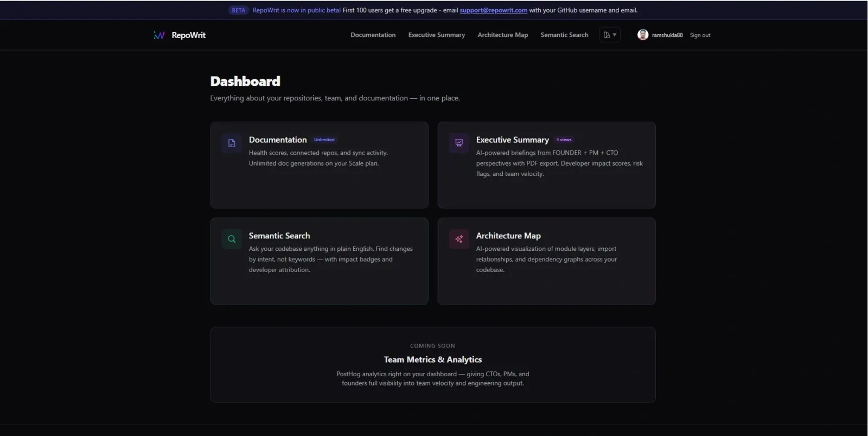Image resolution: width=868 pixels, height=436 pixels.
Task: Click the Documentation card file icon
Action: (x=232, y=143)
